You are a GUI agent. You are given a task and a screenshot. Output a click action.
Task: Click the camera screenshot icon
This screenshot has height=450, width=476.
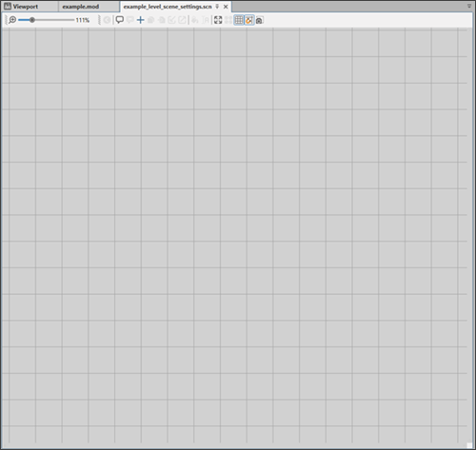pos(259,20)
